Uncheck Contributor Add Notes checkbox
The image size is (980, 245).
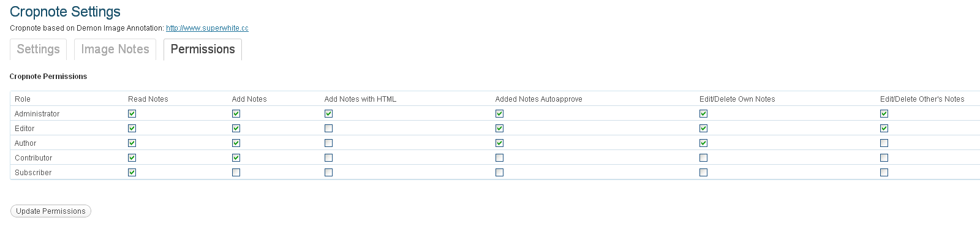click(x=236, y=157)
